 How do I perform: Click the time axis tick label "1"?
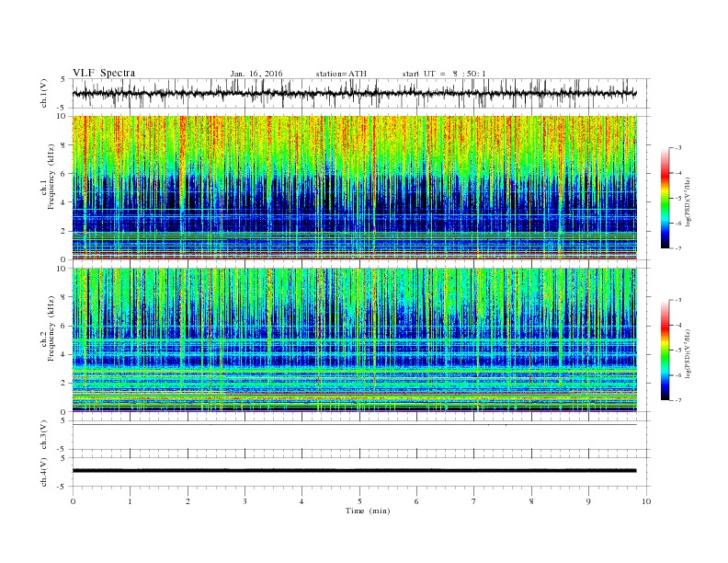pyautogui.click(x=130, y=501)
